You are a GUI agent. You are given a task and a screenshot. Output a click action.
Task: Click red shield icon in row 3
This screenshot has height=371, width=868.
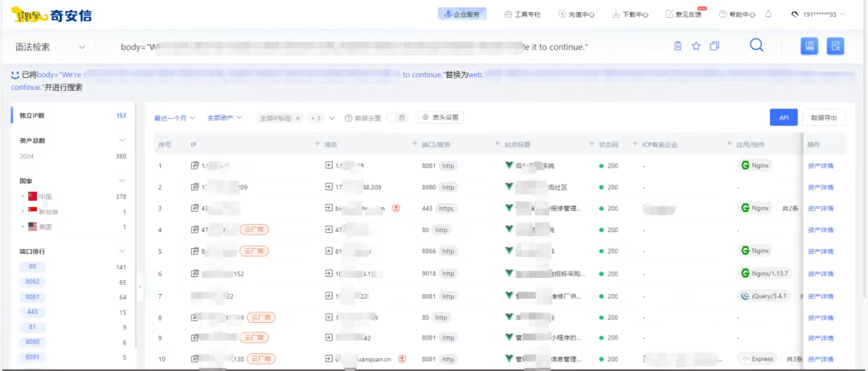tap(396, 209)
